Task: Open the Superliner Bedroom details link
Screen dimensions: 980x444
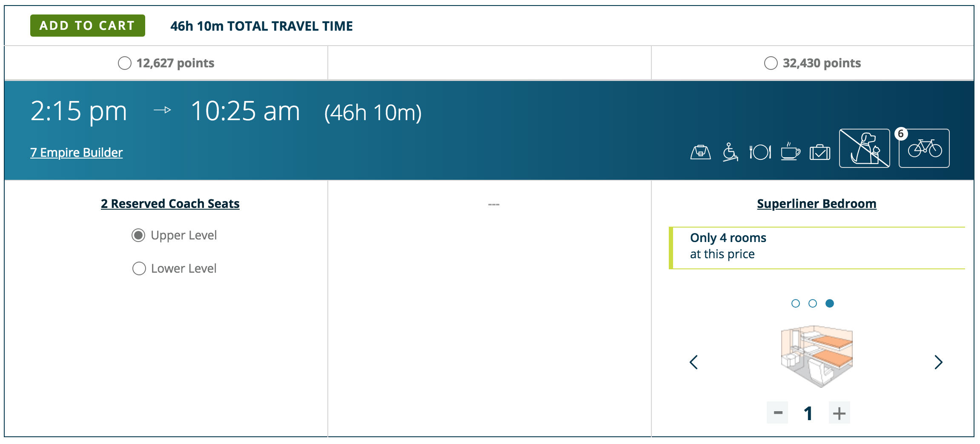Action: point(817,204)
